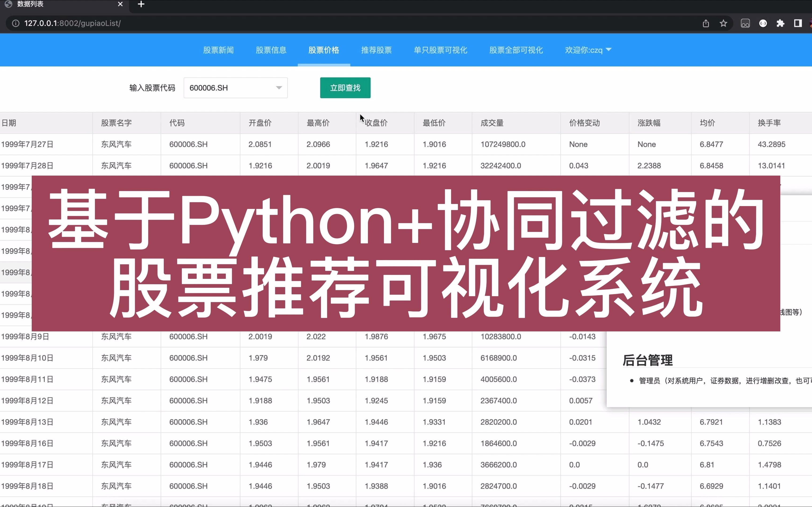The width and height of the screenshot is (812, 507).
Task: Click the square-faced extension icon in toolbar
Action: click(x=745, y=23)
